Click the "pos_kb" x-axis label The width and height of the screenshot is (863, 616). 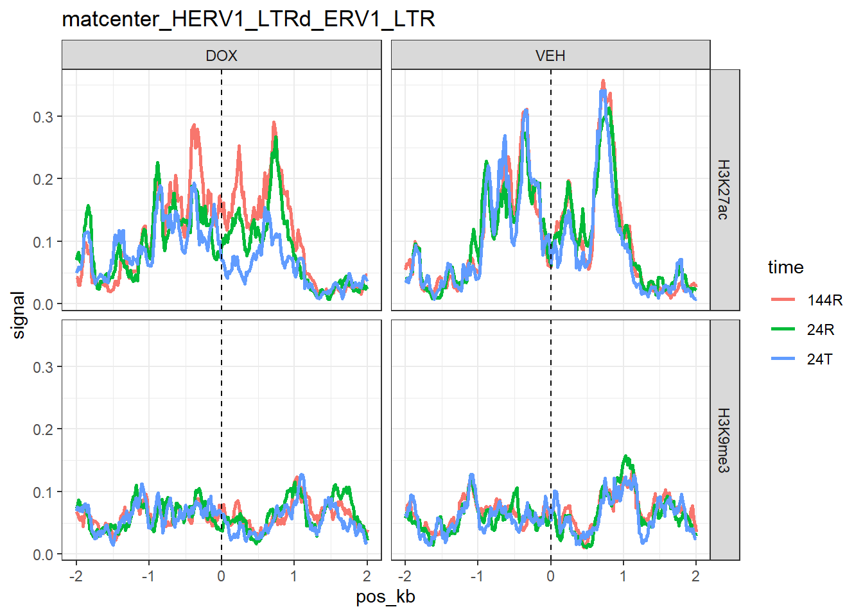point(385,597)
